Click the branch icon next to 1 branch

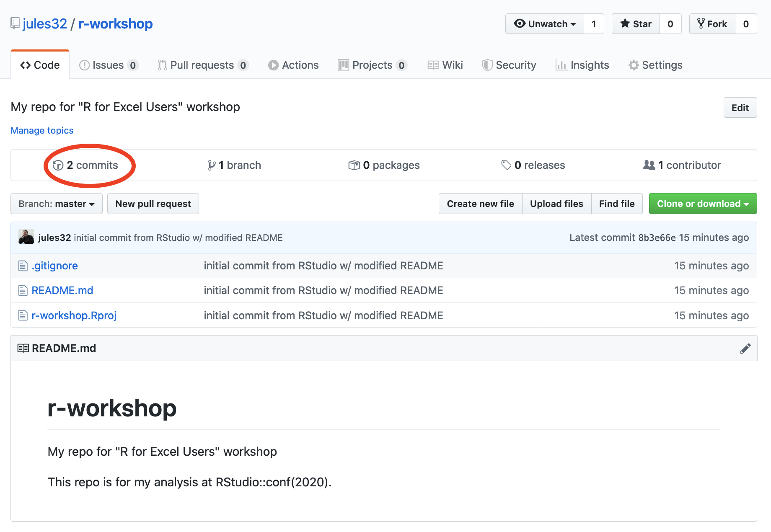[x=212, y=165]
